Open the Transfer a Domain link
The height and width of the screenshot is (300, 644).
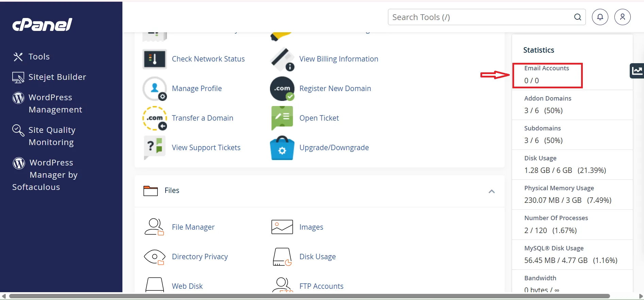click(202, 118)
